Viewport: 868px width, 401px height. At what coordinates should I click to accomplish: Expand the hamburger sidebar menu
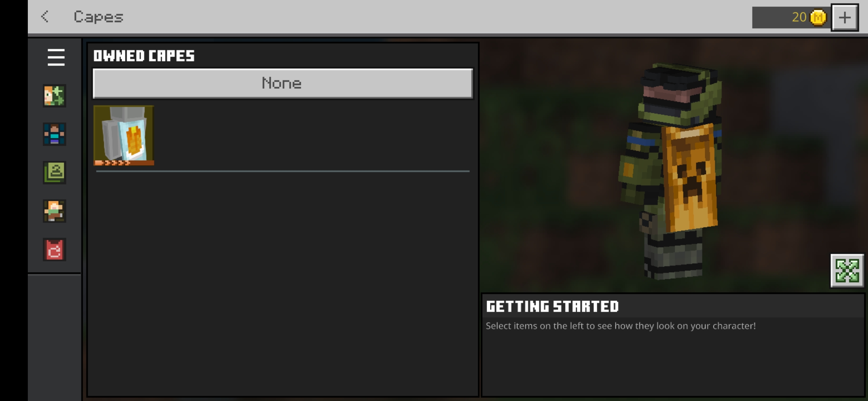tap(56, 57)
